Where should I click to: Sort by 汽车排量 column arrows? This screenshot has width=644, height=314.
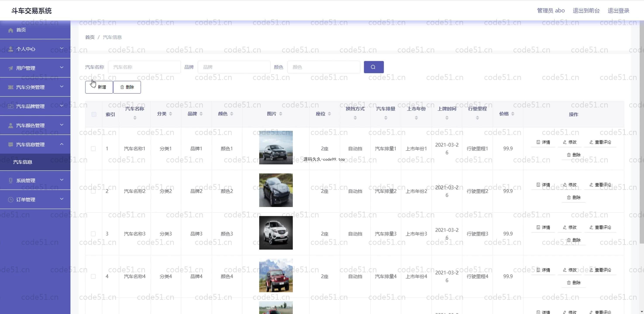[x=386, y=118]
